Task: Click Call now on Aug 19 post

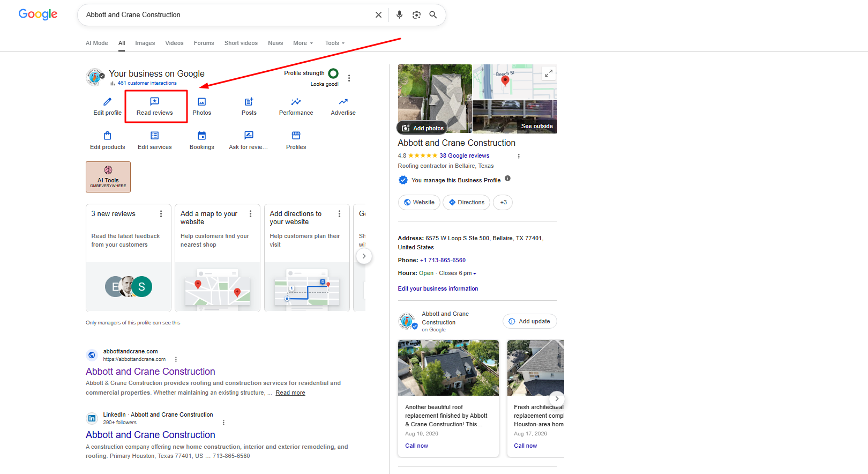Action: [416, 446]
